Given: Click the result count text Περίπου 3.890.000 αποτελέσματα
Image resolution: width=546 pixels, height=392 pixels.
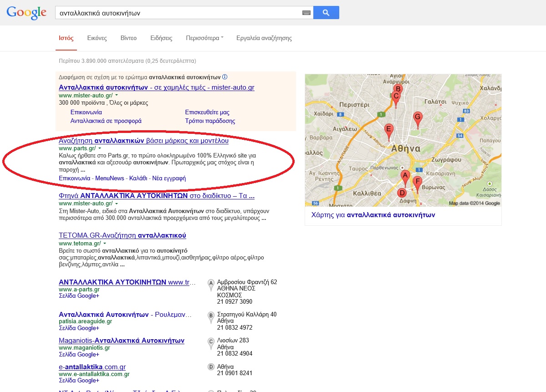Looking at the screenshot, I should [128, 61].
